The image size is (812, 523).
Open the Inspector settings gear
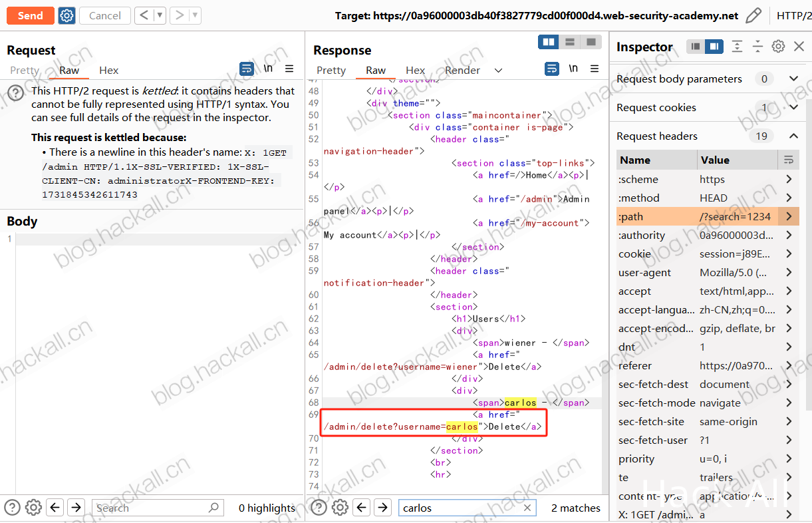pos(778,47)
